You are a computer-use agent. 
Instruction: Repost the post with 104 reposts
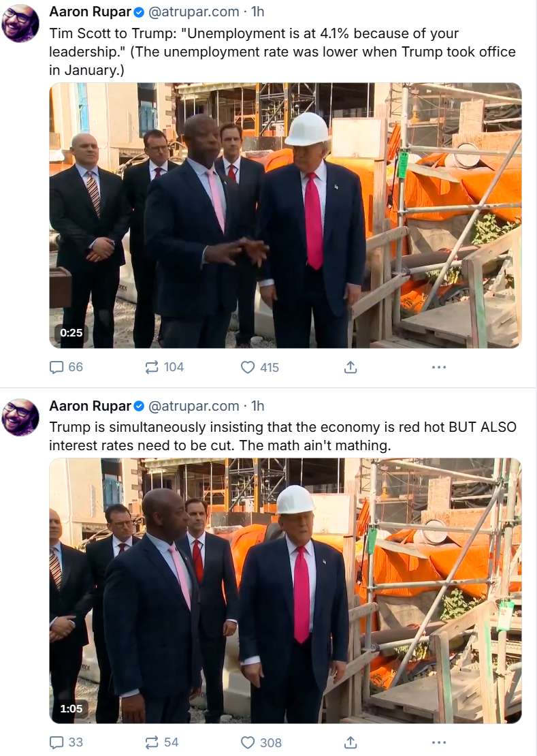[x=164, y=367]
